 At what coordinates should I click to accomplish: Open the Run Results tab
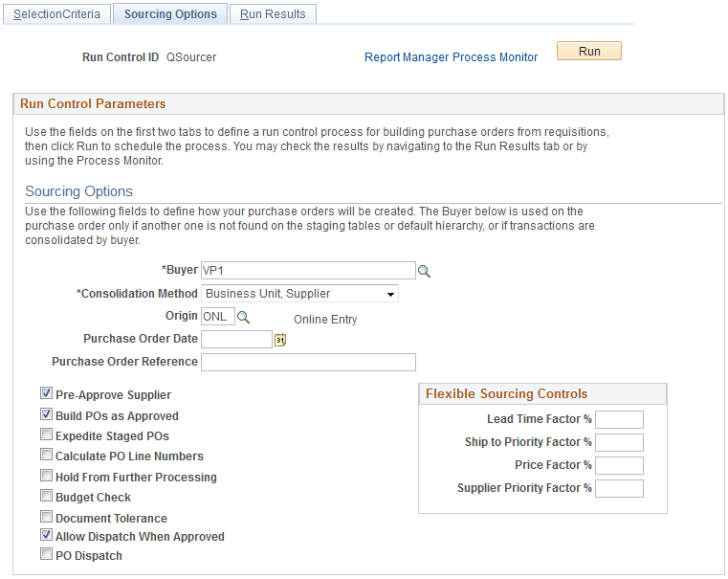273,14
